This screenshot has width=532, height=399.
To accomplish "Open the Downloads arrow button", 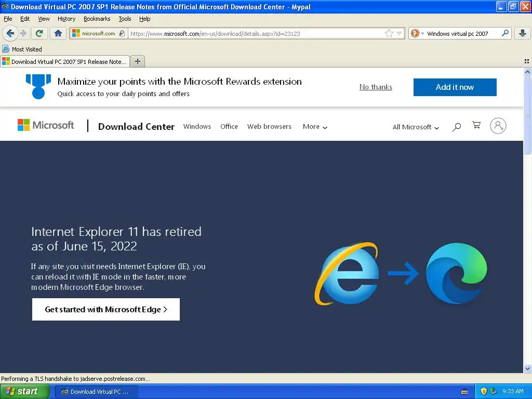I will pos(523,33).
